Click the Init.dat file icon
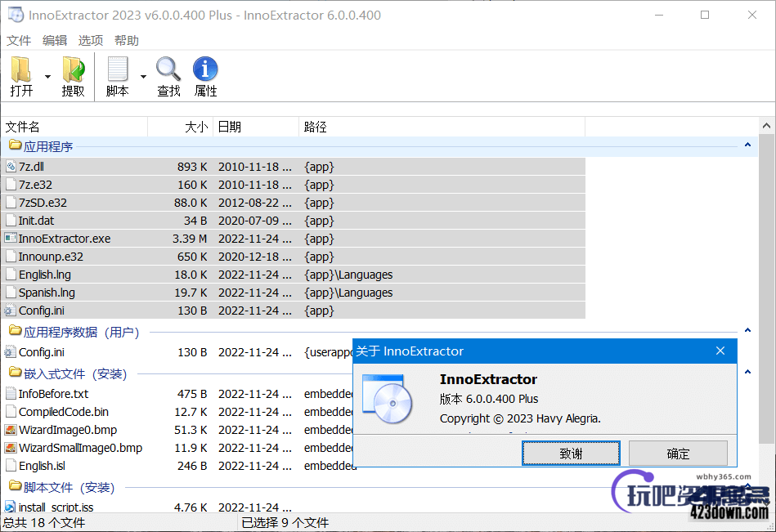 11,221
